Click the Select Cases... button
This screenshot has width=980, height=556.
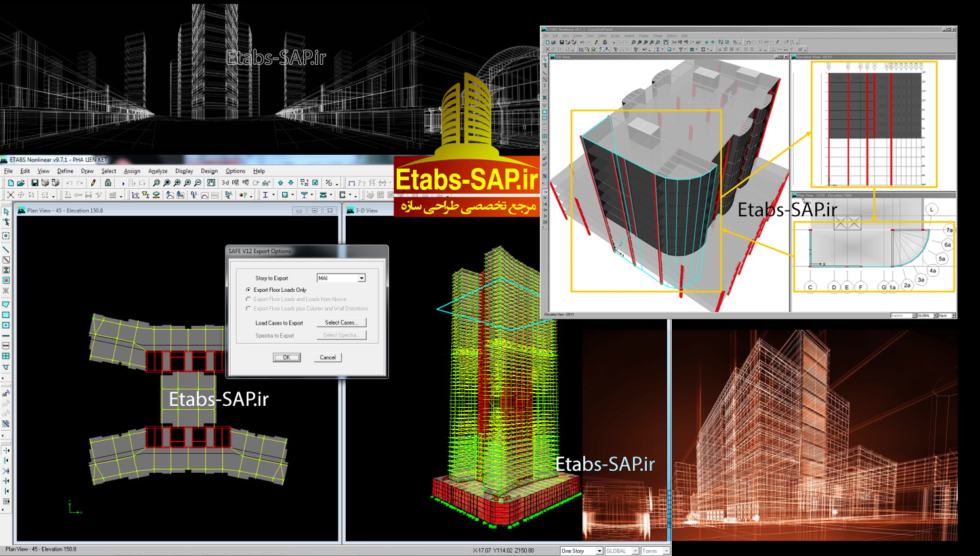(x=341, y=323)
